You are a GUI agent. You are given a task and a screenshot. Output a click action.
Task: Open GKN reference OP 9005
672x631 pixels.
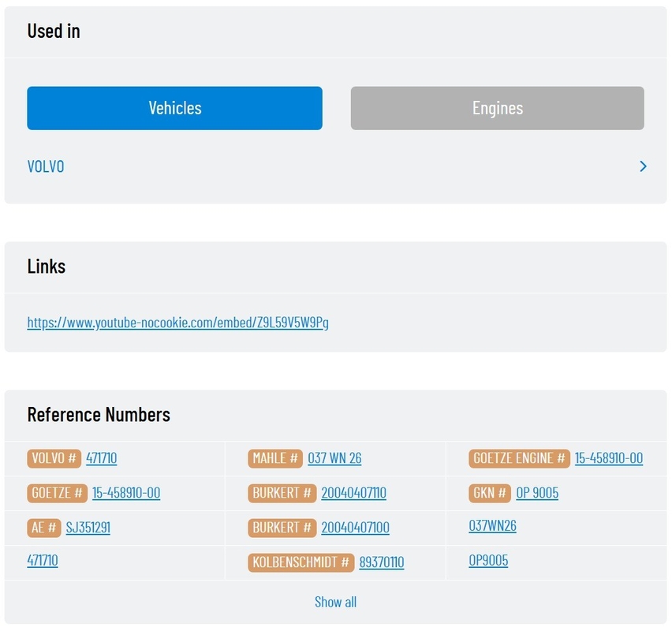pyautogui.click(x=537, y=493)
